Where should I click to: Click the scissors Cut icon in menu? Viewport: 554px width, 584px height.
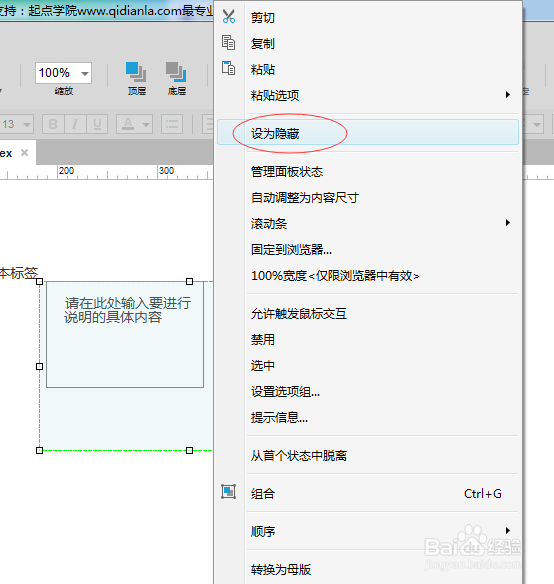point(228,16)
